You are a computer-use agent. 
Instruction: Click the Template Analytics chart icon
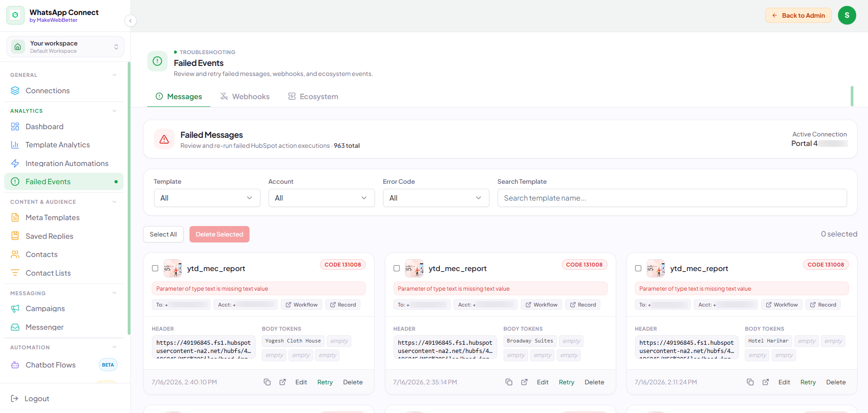tap(15, 145)
